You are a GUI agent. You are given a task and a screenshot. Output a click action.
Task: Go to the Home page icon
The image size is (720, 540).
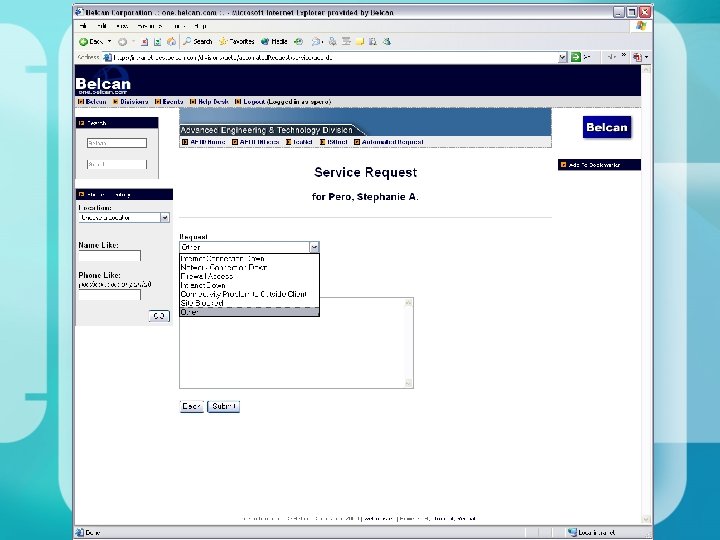171,42
